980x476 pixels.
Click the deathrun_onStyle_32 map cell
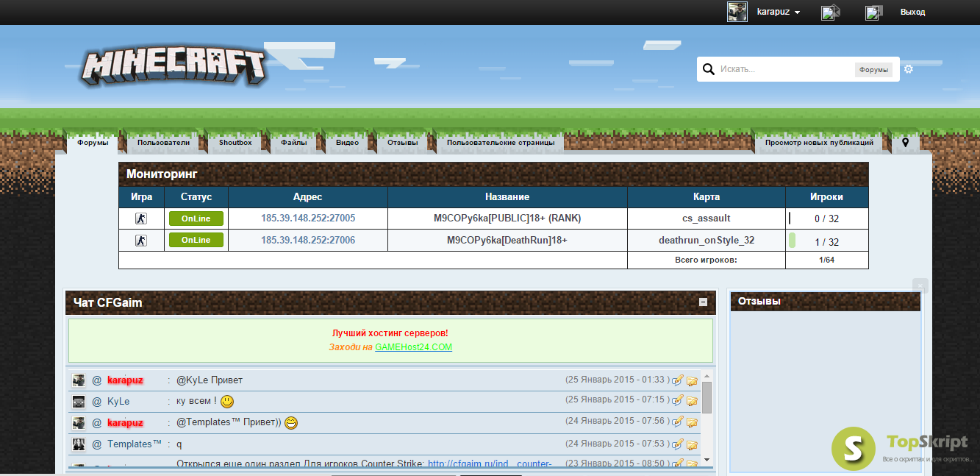(x=707, y=240)
